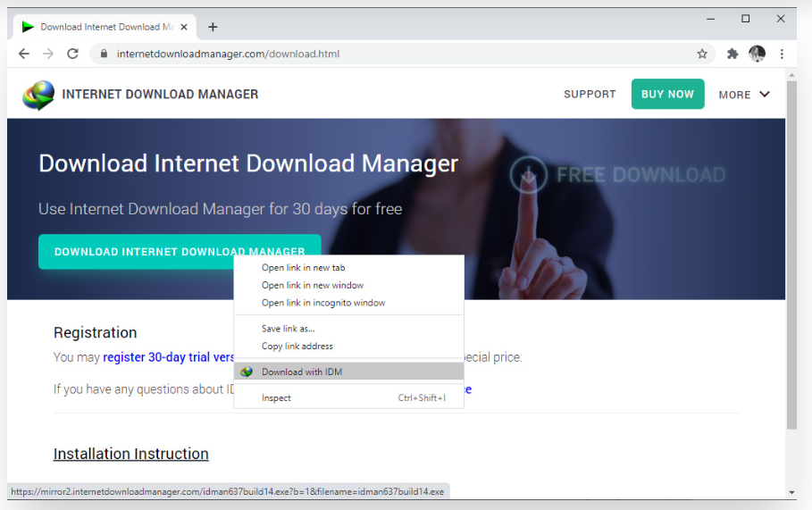Viewport: 812px width, 510px height.
Task: Choose Open link in new window
Action: point(348,285)
